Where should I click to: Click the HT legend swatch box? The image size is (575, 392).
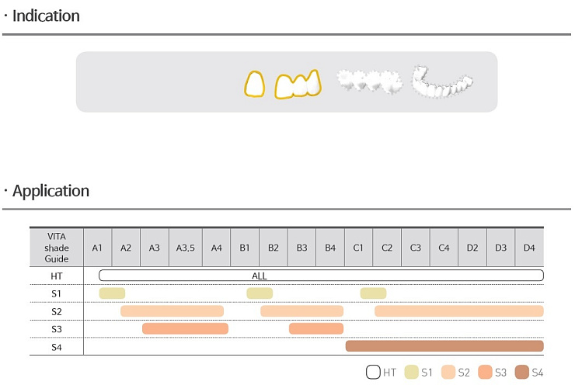(373, 373)
